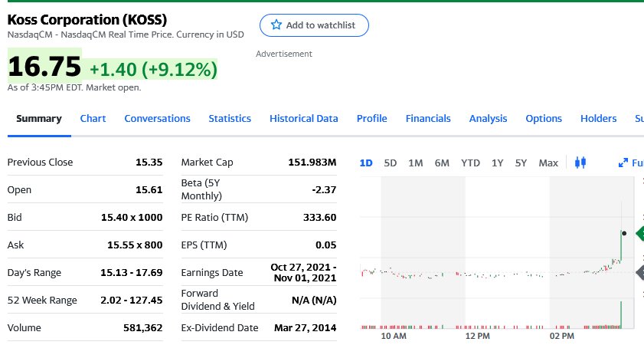Click the NasdaqCM Real Time Price subtitle
This screenshot has height=345, width=644.
pos(126,34)
